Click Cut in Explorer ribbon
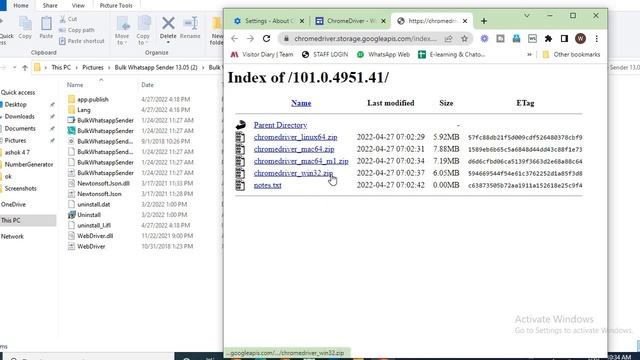Screen dimensions: 640x360 tap(68, 19)
